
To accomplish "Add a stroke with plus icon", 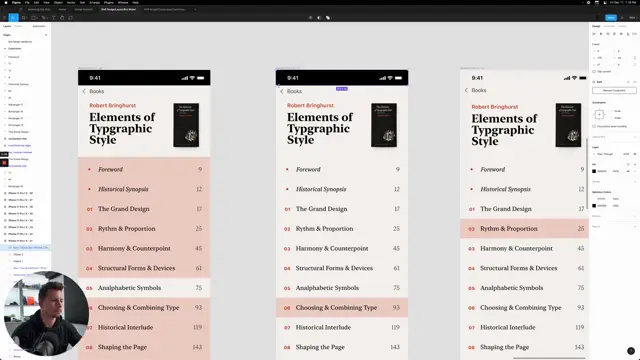I will [635, 182].
